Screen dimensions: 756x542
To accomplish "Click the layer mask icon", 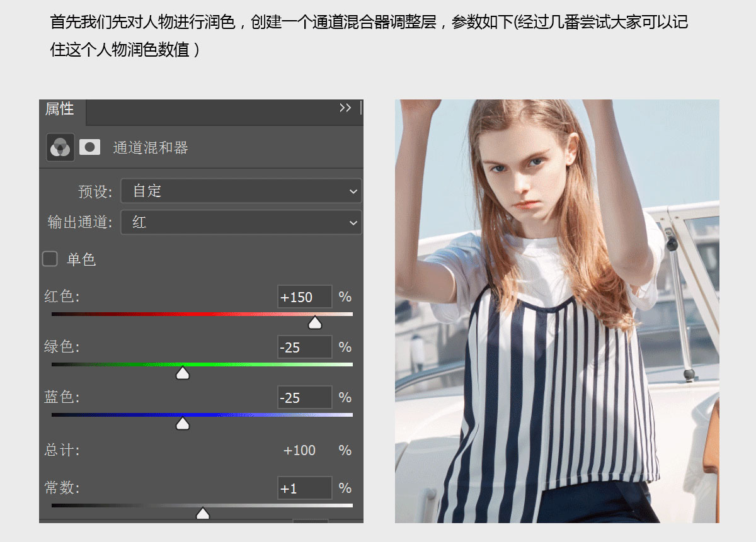I will pos(89,147).
